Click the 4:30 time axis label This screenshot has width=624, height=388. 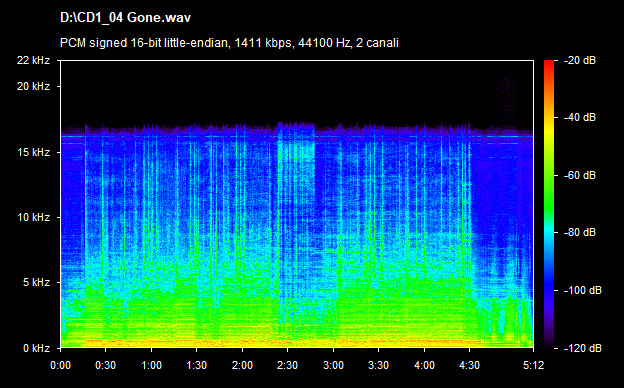470,365
